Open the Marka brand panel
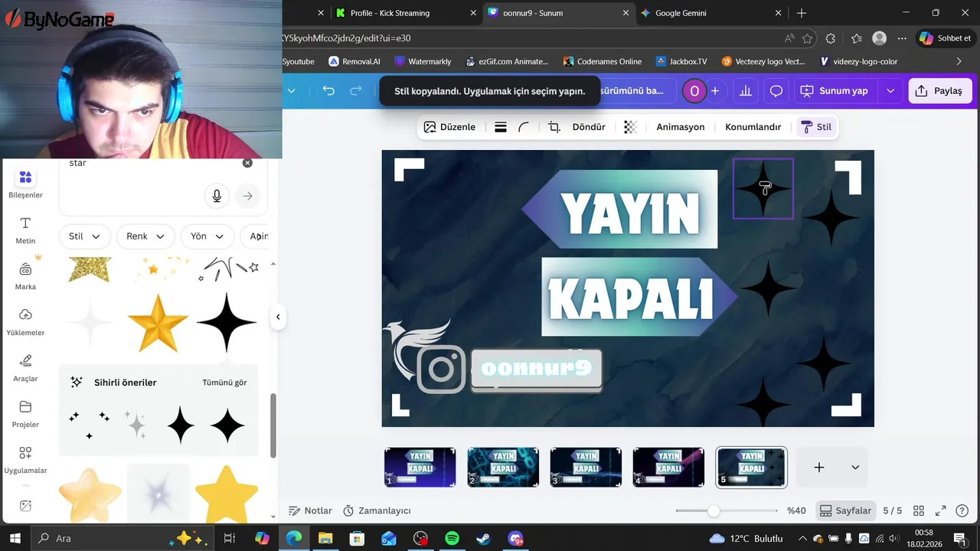Screen dimensions: 980x551 (25, 275)
